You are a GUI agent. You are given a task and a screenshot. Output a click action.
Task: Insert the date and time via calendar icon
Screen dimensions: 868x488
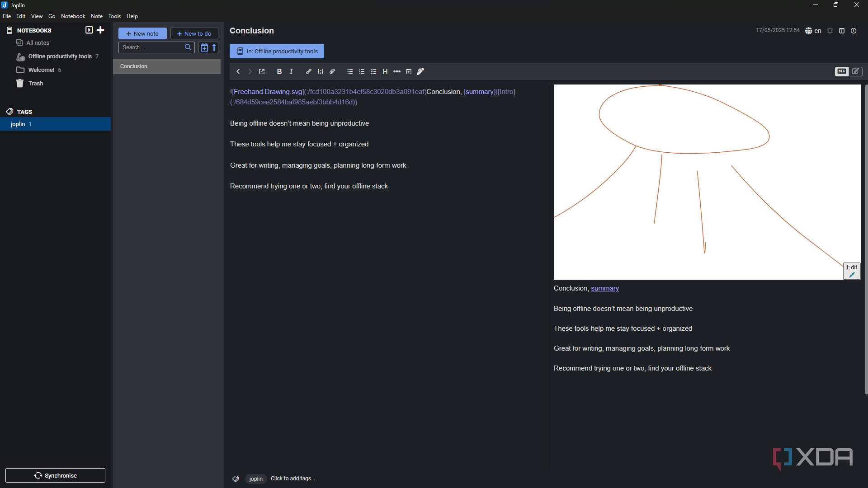(x=409, y=71)
